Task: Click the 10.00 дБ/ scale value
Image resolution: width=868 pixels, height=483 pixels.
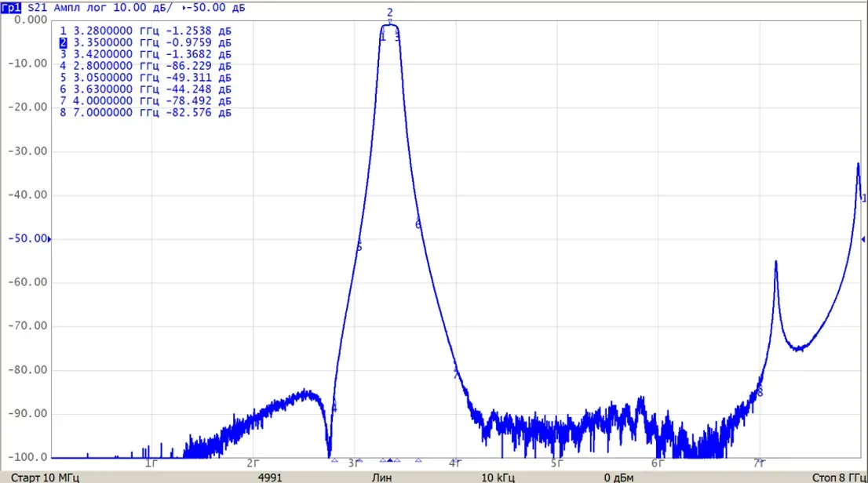Action: pyautogui.click(x=142, y=8)
